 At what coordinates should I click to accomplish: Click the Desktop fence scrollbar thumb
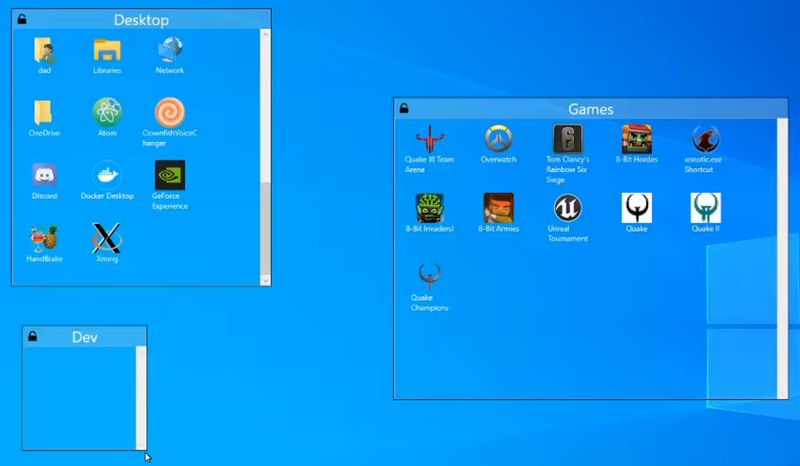[x=265, y=228]
